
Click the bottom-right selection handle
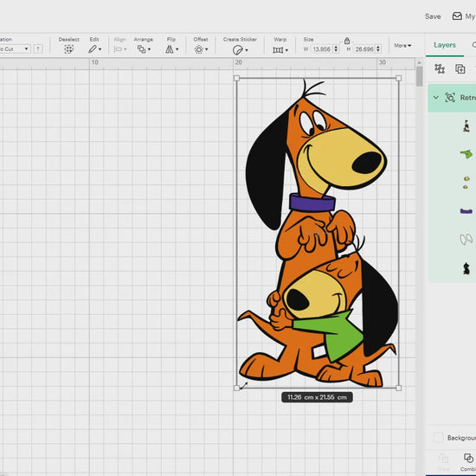coord(399,388)
